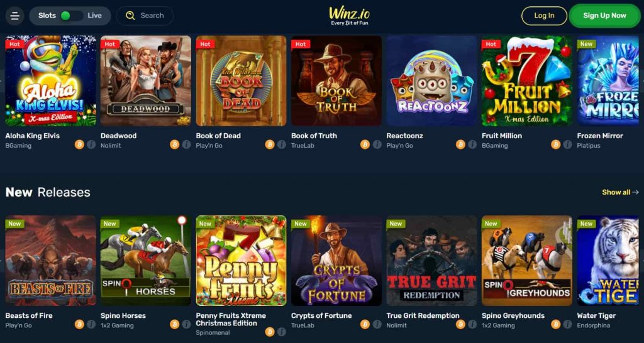Viewport: 644px width, 343px height.
Task: Open the hamburger menu
Action: click(15, 16)
